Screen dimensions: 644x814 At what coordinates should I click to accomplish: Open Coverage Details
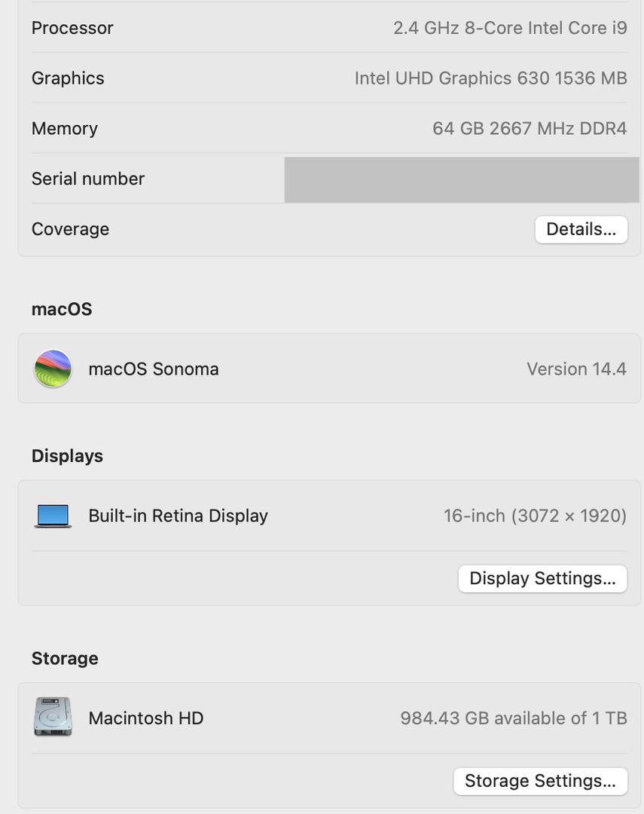tap(581, 229)
